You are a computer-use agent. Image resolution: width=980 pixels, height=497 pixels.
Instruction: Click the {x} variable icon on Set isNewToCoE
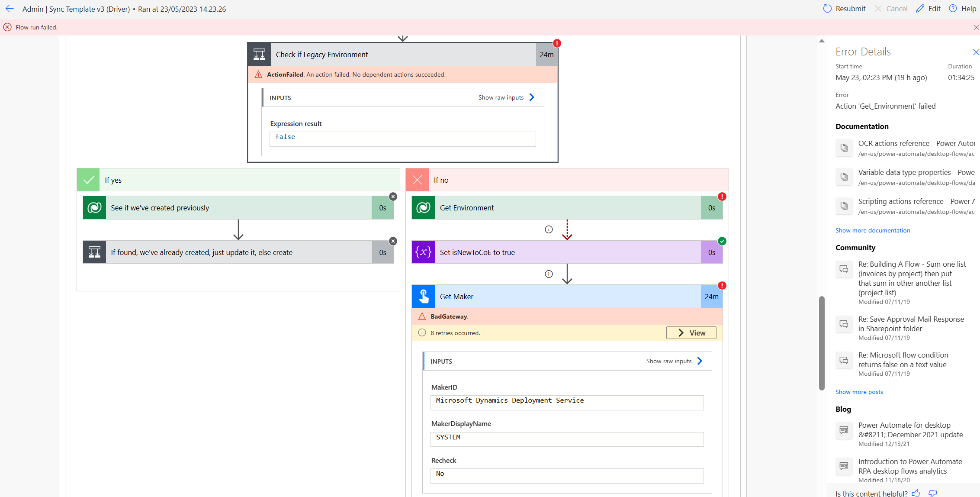(423, 252)
